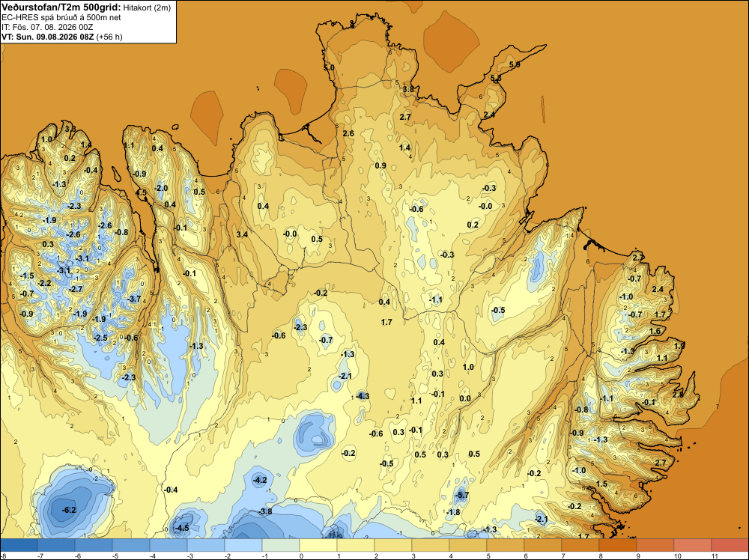Image resolution: width=749 pixels, height=560 pixels.
Task: Click the -5.7 cold spot label
Action: (x=462, y=495)
